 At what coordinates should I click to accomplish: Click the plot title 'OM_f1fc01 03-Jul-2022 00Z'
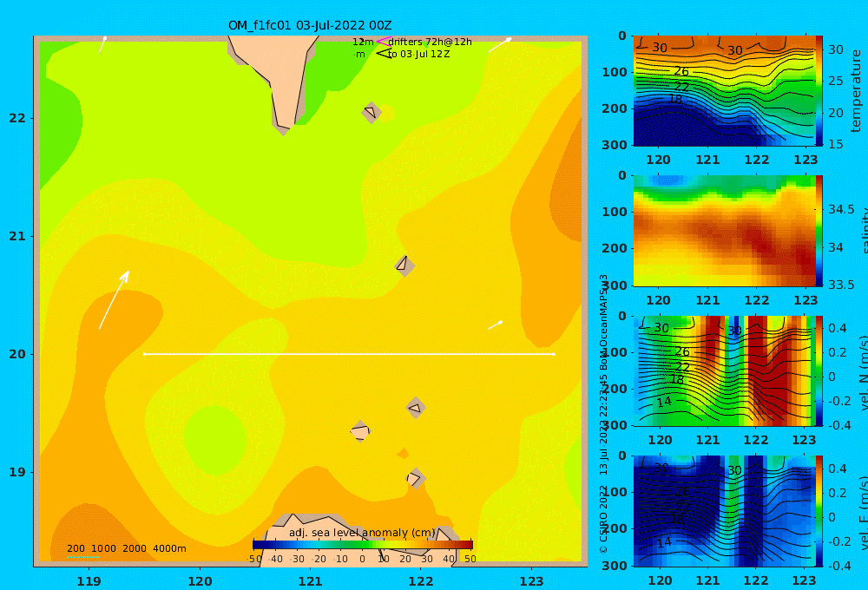click(x=310, y=25)
